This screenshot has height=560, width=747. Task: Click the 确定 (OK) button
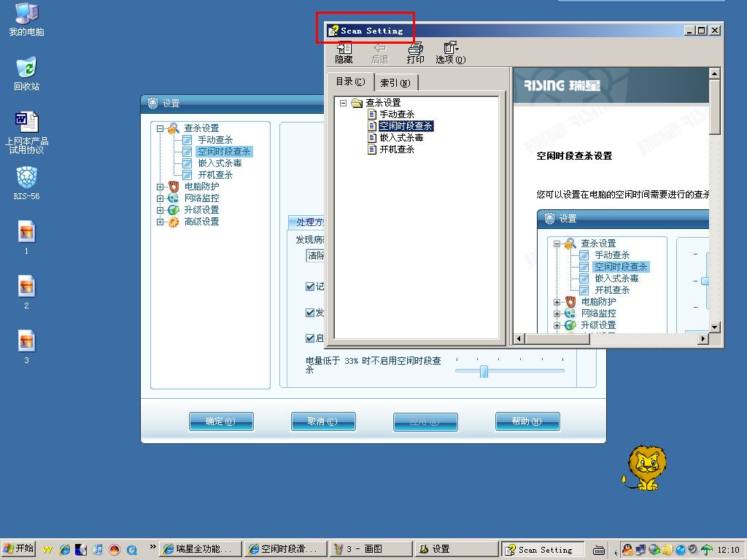pos(221,421)
